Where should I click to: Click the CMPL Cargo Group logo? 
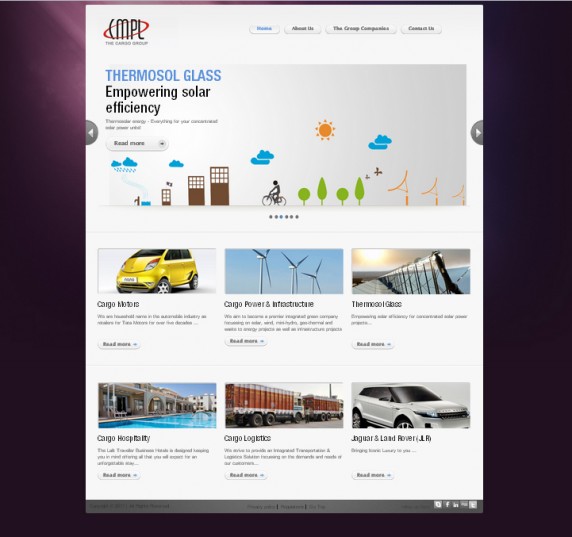point(126,32)
